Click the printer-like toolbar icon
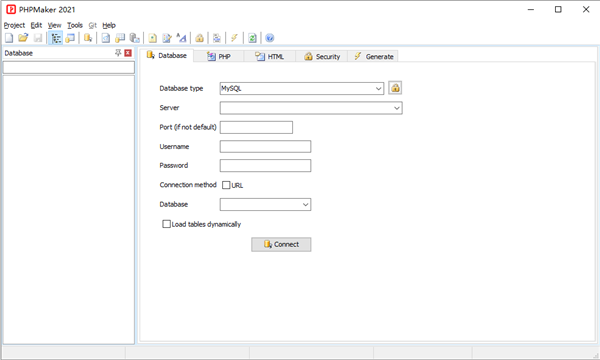 tap(217, 38)
